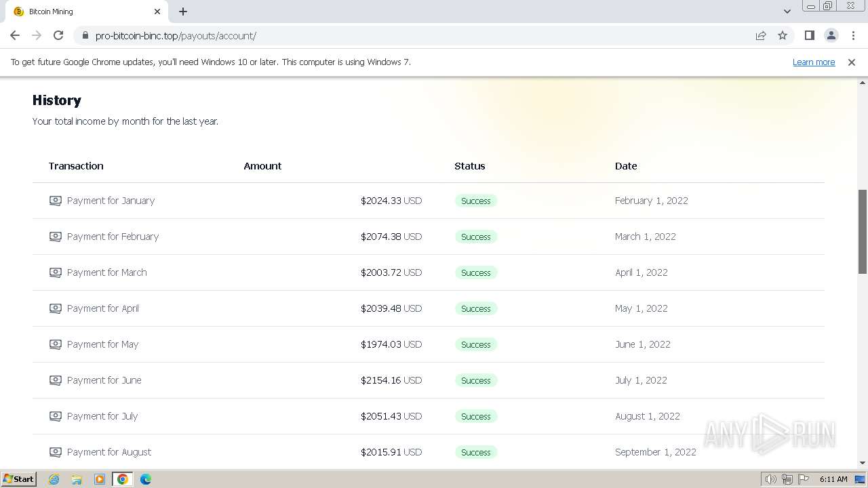Viewport: 868px width, 488px height.
Task: Click the September 1, 2022 date cell
Action: tap(656, 452)
